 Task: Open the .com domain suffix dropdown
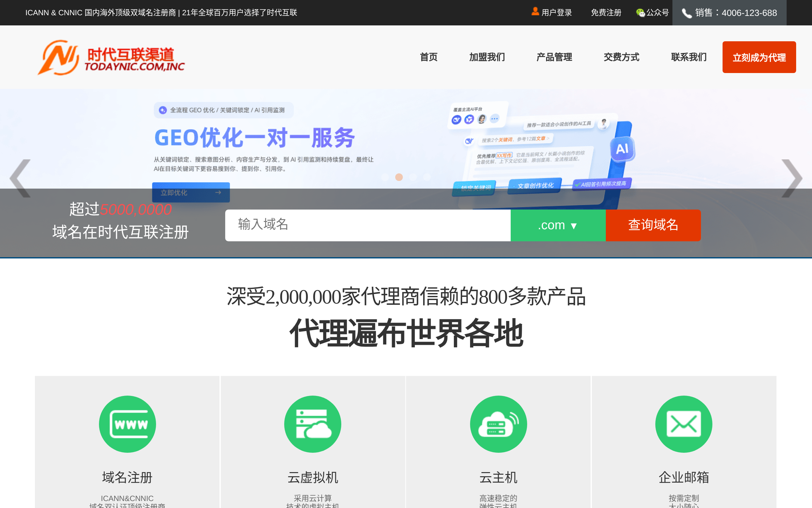(558, 225)
